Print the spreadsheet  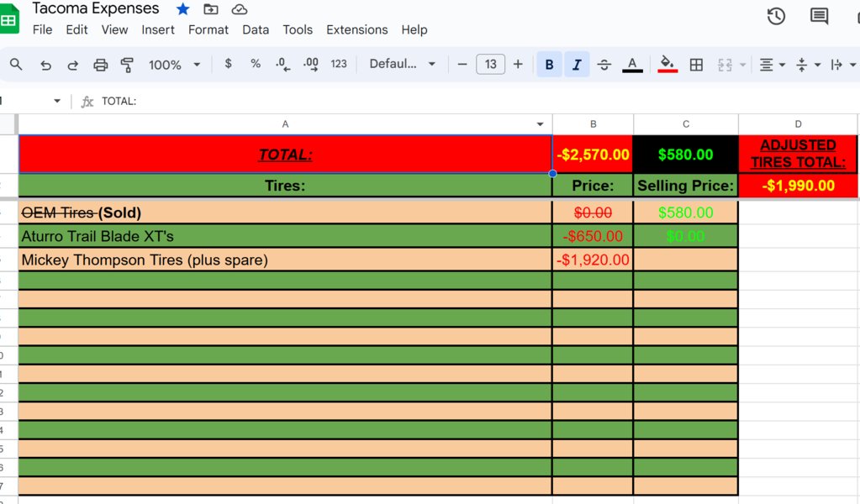pos(100,65)
